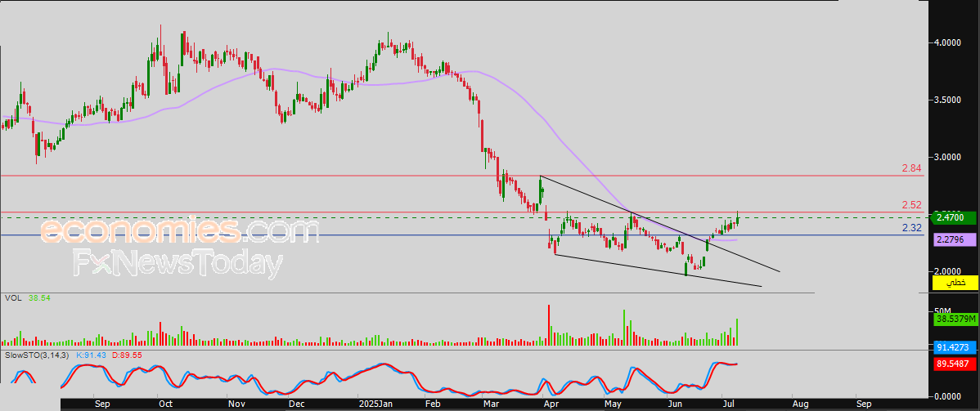Click the Feb date axis label
Screen dimensions: 980x411
(433, 404)
